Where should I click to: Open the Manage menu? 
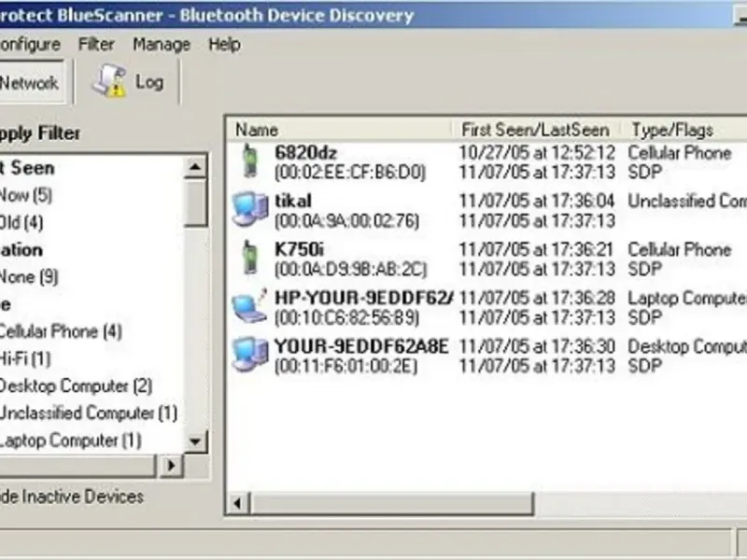(162, 44)
